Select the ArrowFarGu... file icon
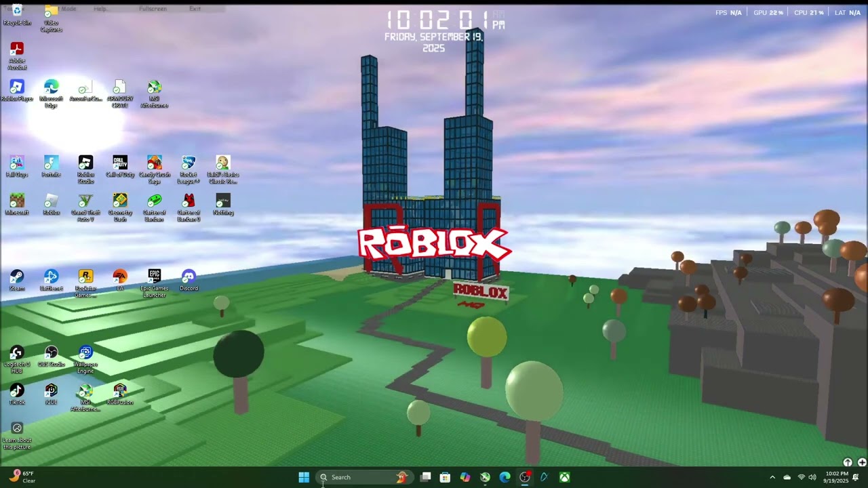The height and width of the screenshot is (488, 868). pos(85,91)
